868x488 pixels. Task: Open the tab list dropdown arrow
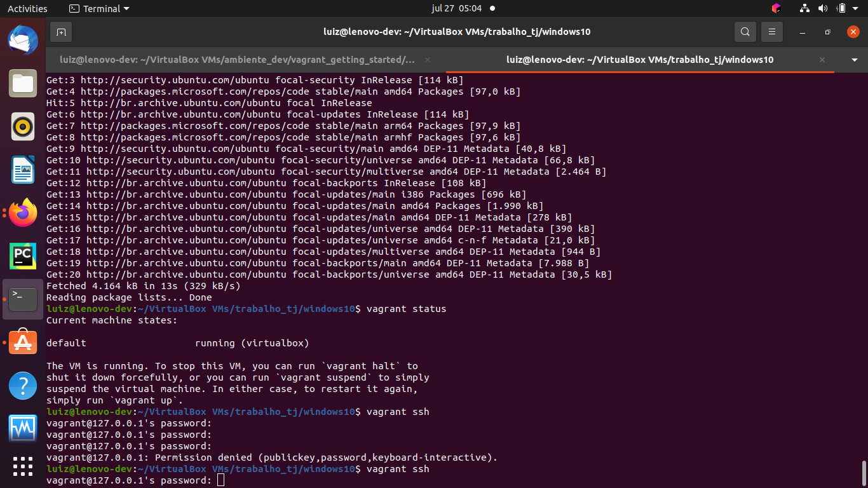click(854, 59)
